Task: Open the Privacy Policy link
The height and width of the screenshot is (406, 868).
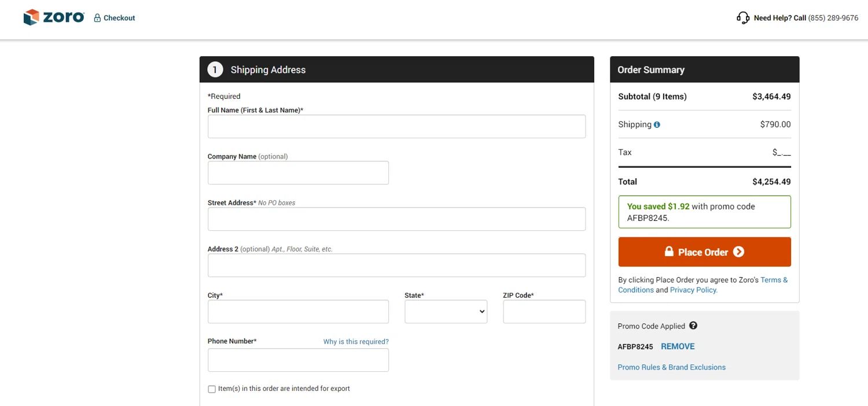Action: (x=693, y=290)
